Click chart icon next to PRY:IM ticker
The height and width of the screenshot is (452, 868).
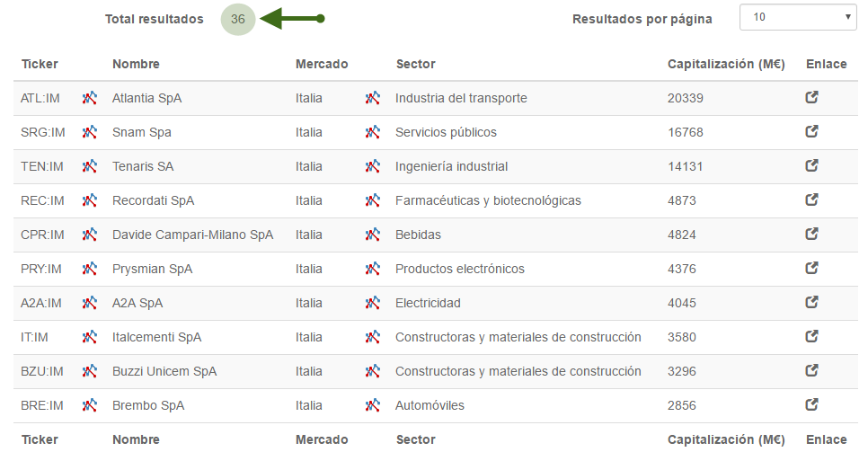(x=90, y=269)
